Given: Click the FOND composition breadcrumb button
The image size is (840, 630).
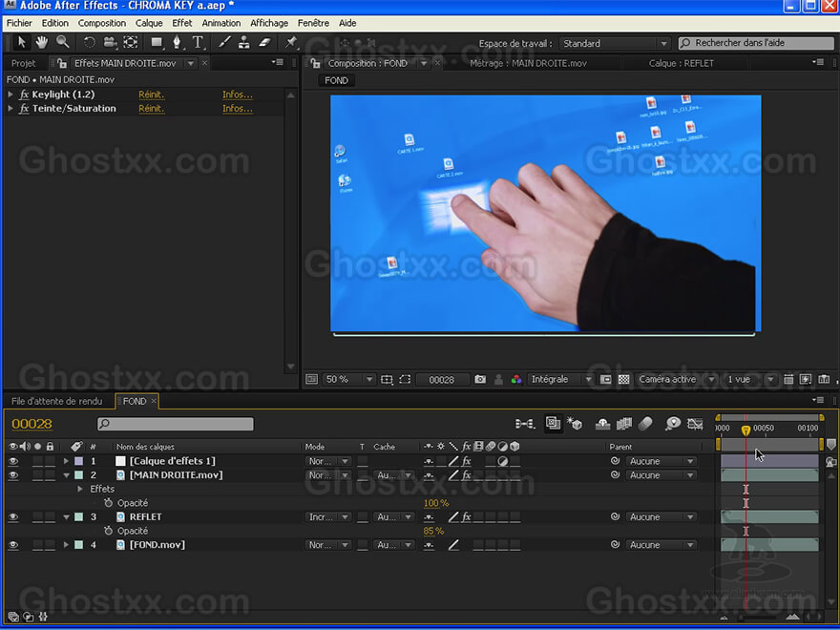Looking at the screenshot, I should tap(336, 80).
